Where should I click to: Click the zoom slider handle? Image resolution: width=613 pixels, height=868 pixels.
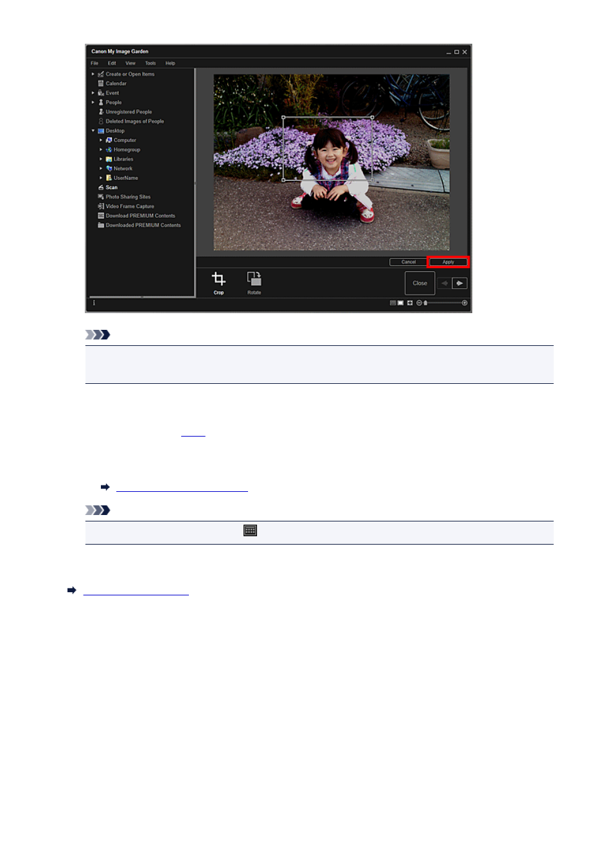tap(425, 303)
